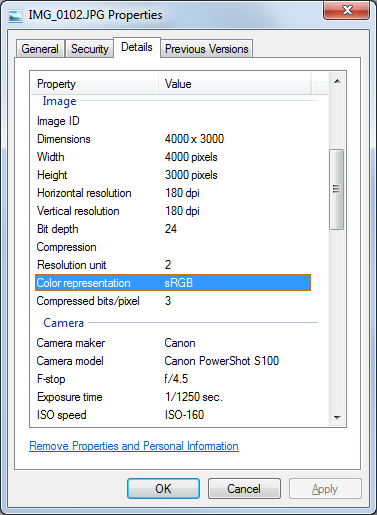Click the Value column header
Screen dimensions: 377x515
[x=235, y=84]
